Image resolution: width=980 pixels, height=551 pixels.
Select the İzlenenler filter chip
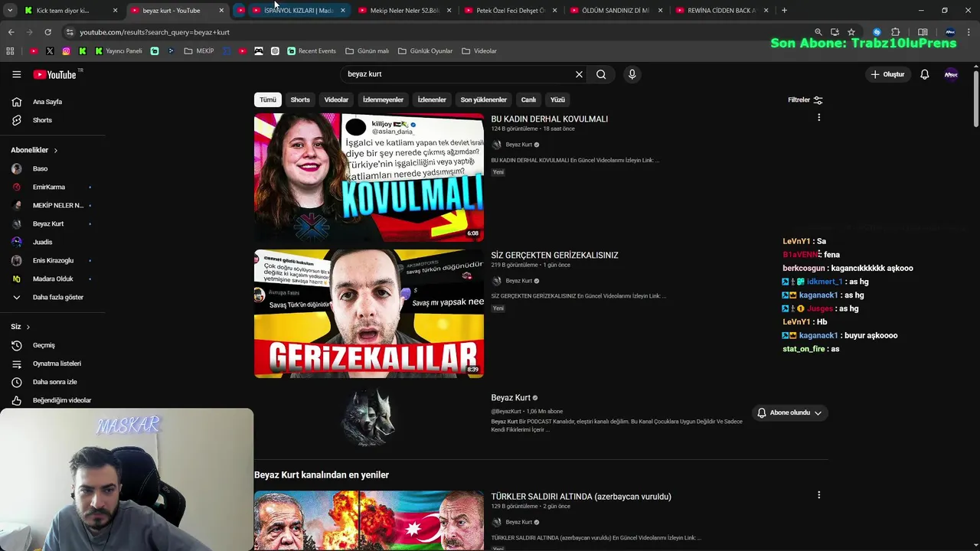click(x=432, y=99)
